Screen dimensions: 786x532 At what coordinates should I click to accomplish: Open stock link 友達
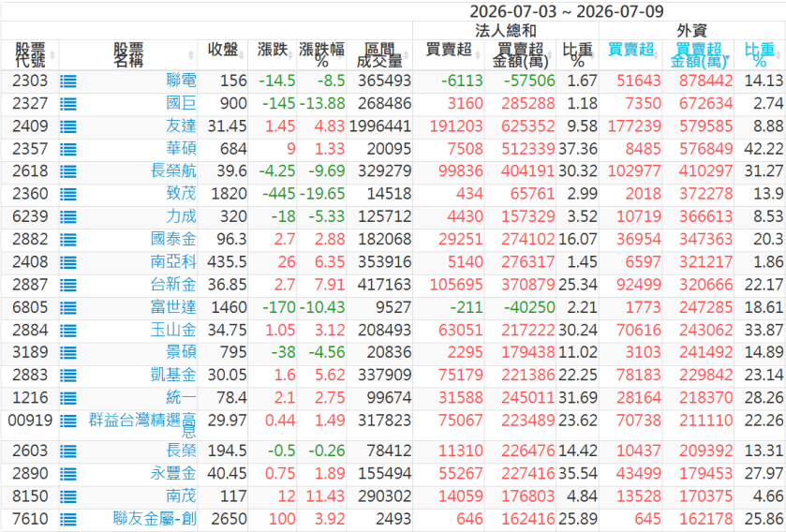click(x=181, y=126)
